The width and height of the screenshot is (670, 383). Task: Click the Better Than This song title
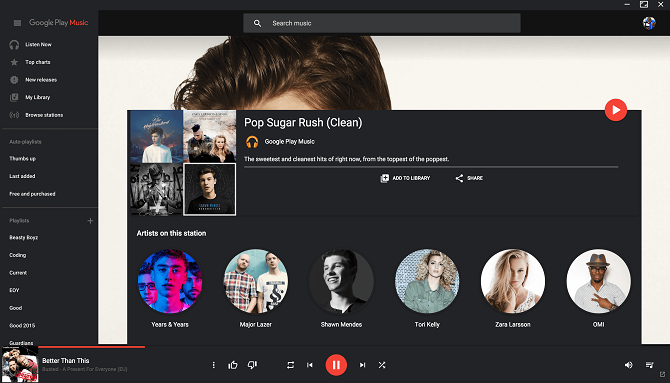(66, 361)
